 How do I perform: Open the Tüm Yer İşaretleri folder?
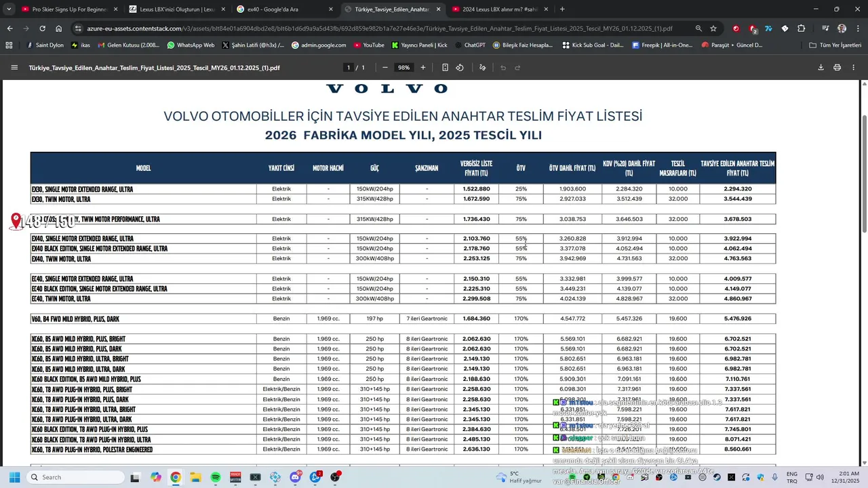[x=835, y=45]
